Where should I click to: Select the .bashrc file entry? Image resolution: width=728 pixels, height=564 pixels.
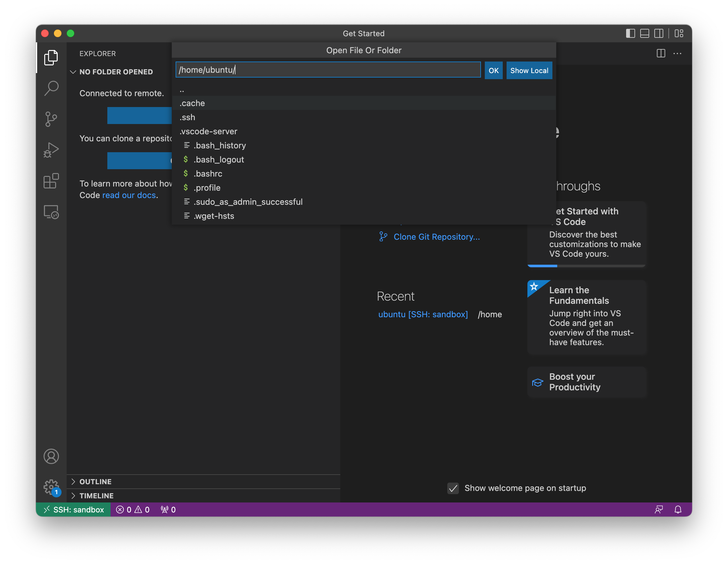point(208,174)
